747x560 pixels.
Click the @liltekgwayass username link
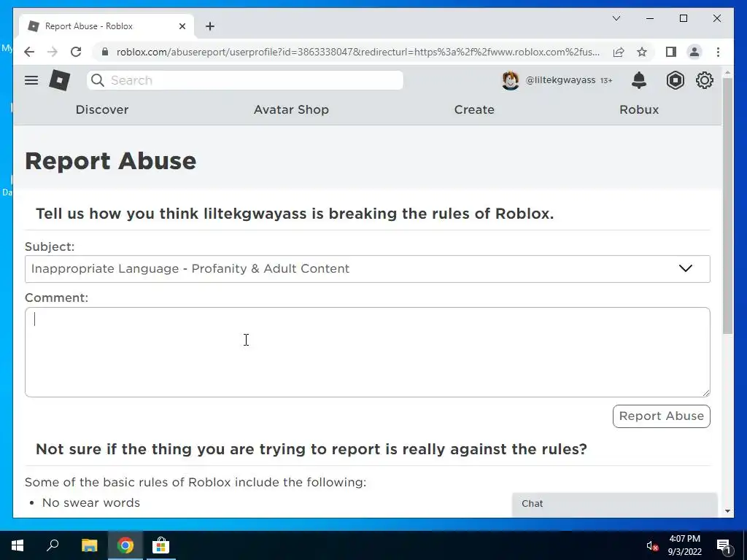coord(560,80)
